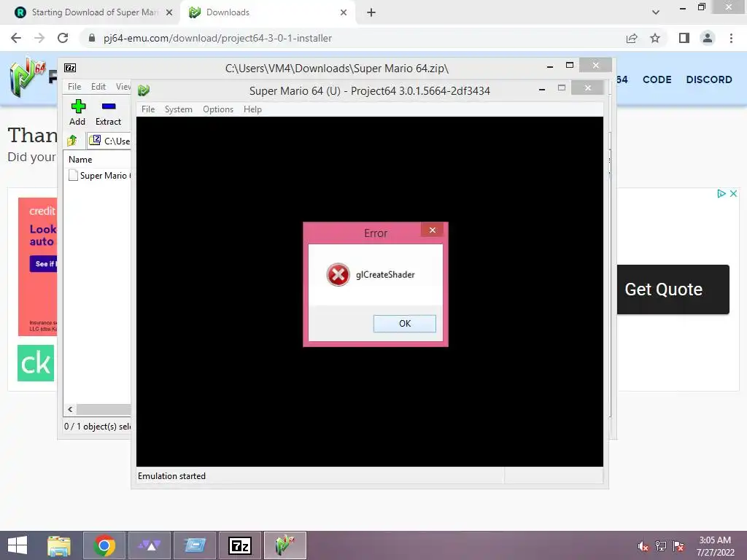
Task: Open the Chrome three-dot menu
Action: (731, 38)
